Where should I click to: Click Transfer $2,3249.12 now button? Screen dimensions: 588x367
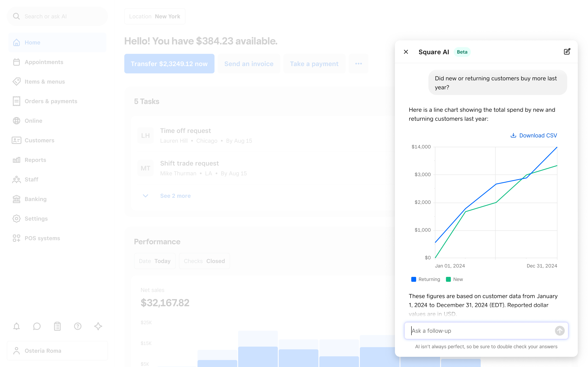coord(169,64)
